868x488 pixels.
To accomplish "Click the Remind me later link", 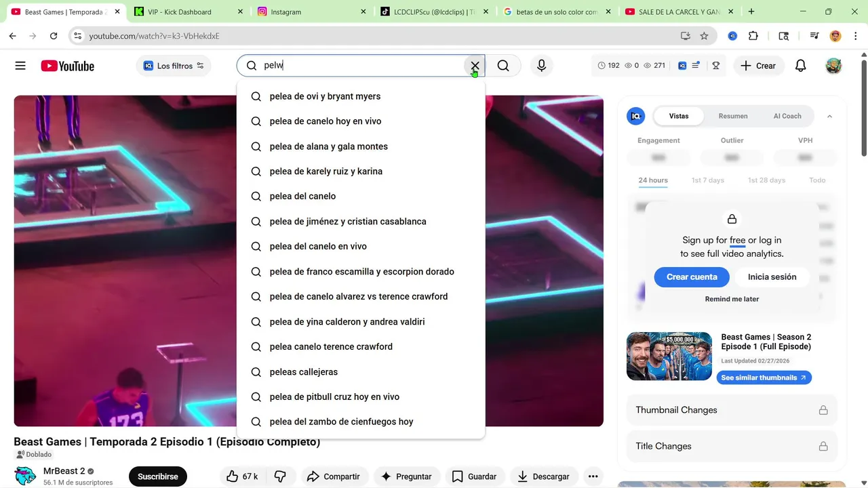I will click(x=732, y=299).
